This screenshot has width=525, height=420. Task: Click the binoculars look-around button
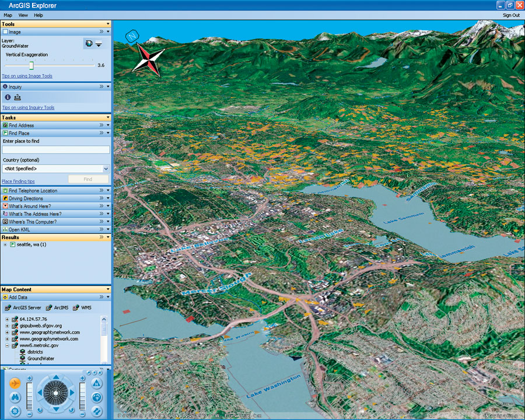pos(15,397)
